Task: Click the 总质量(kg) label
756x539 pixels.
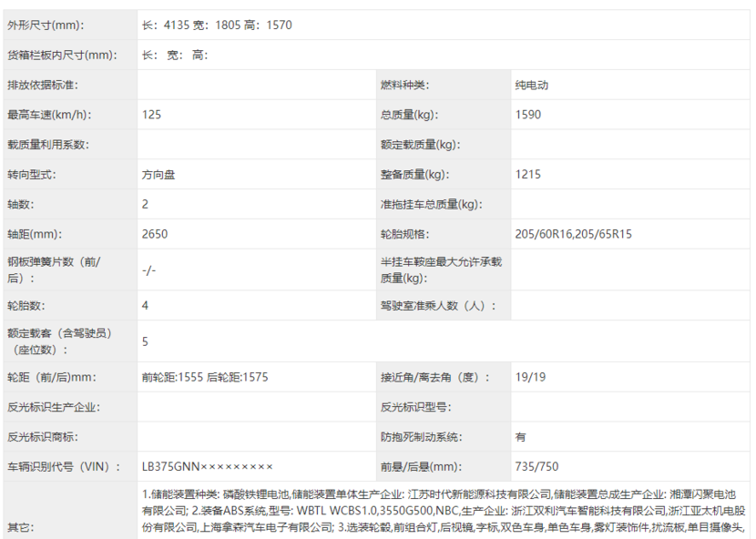Action: point(409,115)
